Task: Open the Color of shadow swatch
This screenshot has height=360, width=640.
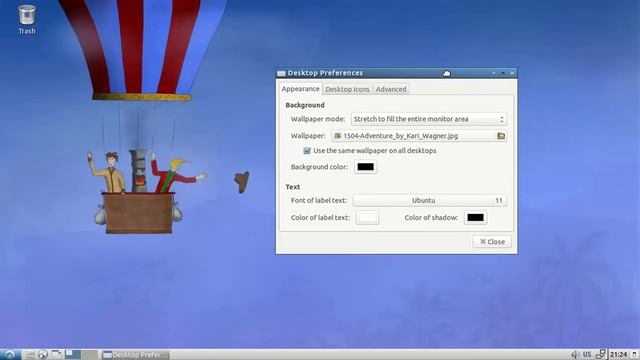Action: (x=475, y=218)
